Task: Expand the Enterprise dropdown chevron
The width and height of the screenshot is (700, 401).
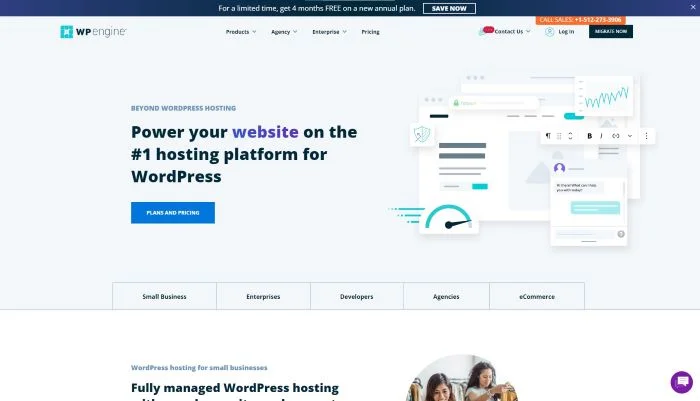Action: coord(345,32)
